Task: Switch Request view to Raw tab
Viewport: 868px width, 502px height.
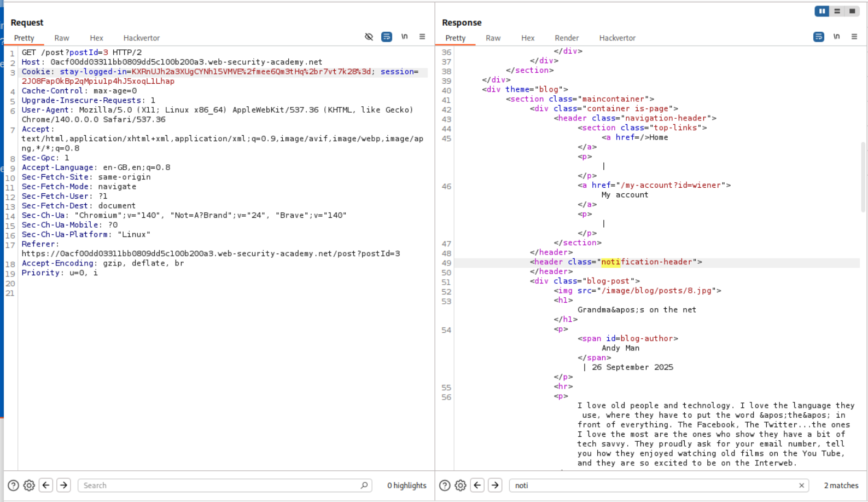Action: click(x=62, y=38)
